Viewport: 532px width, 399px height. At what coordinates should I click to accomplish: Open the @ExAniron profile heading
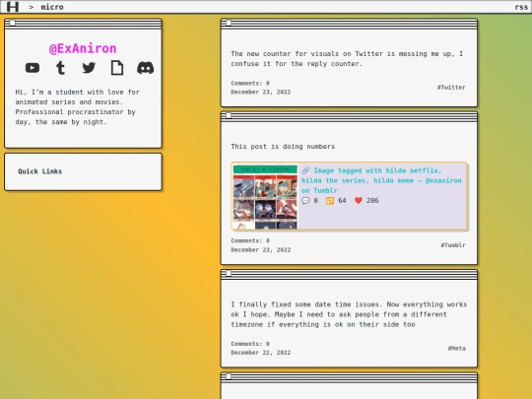point(83,48)
